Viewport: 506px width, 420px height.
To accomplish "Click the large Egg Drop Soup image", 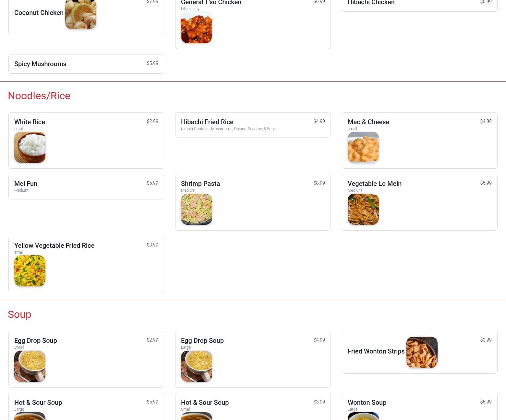I will tap(197, 366).
